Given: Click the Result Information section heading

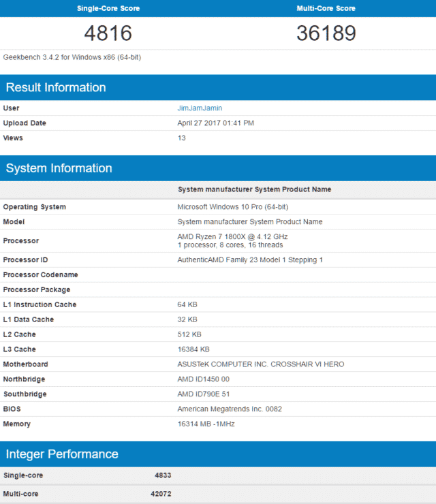Looking at the screenshot, I should click(56, 87).
